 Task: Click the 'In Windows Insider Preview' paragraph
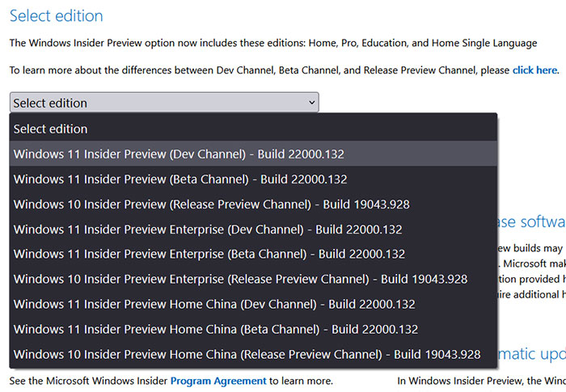[482, 381]
